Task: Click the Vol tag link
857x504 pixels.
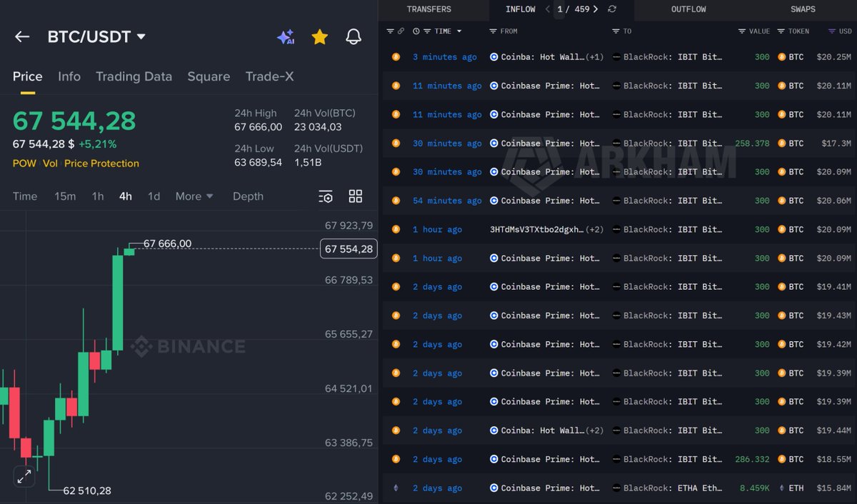Action: (x=50, y=163)
